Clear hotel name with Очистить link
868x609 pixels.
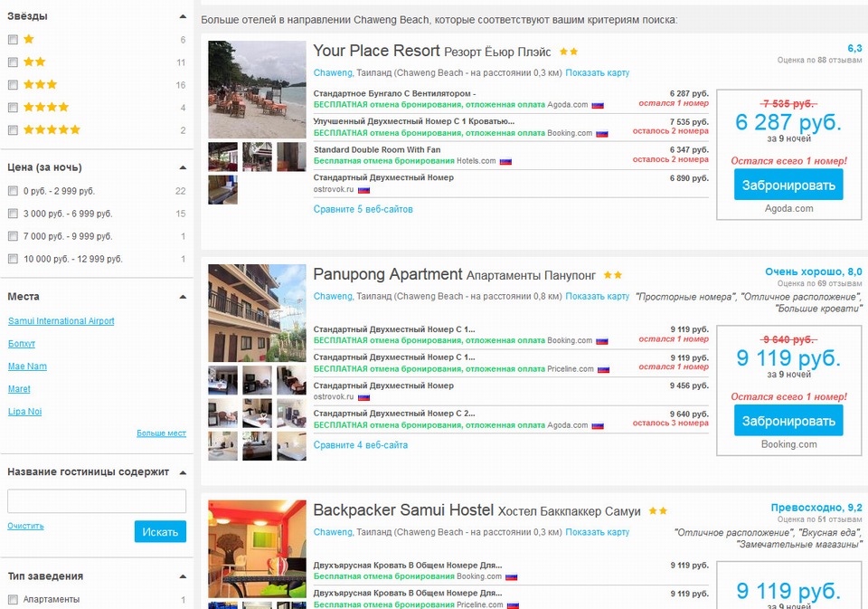tap(25, 526)
